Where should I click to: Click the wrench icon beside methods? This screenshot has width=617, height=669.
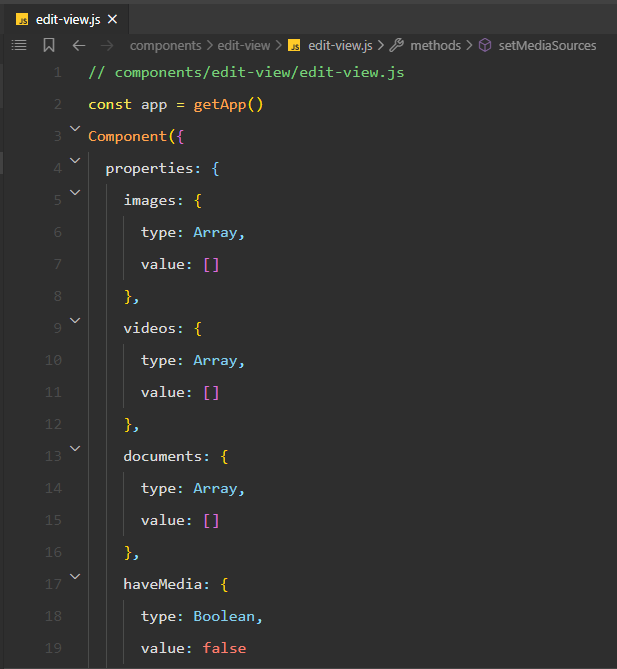tap(397, 45)
